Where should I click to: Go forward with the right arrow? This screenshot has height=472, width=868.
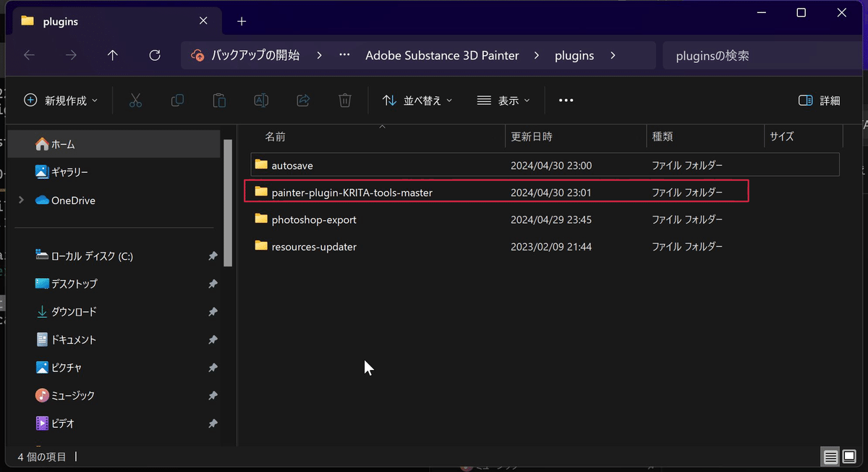coord(71,55)
